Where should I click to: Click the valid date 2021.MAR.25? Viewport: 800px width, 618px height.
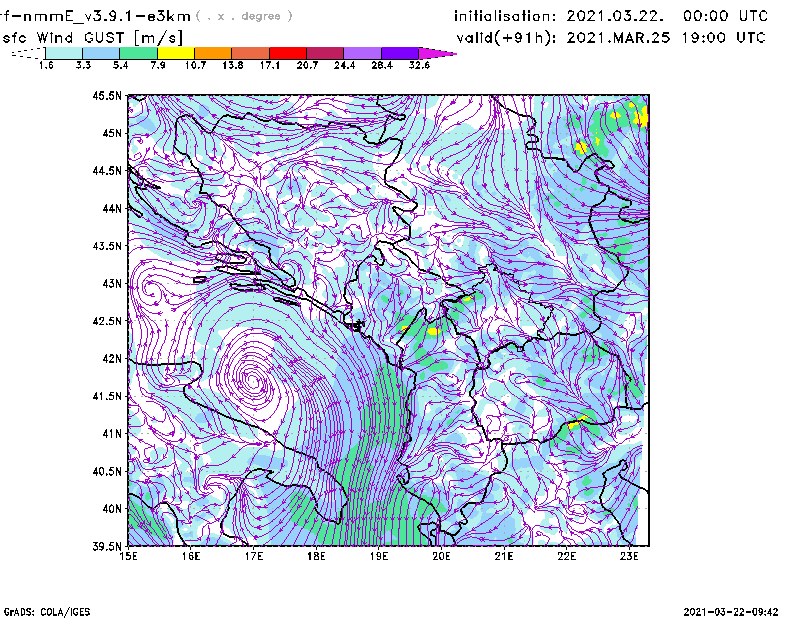(618, 38)
